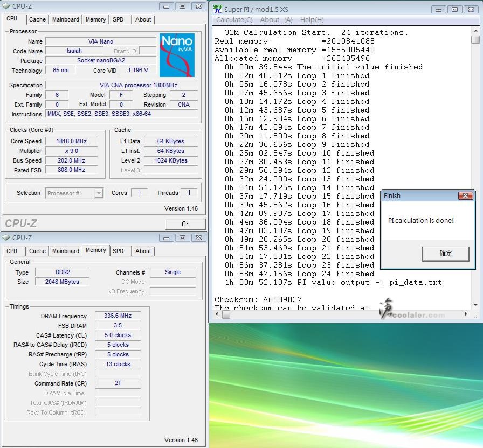Open the Memory tab in the processor CPU-Z window
Viewport: 483px width, 448px height.
click(x=96, y=19)
